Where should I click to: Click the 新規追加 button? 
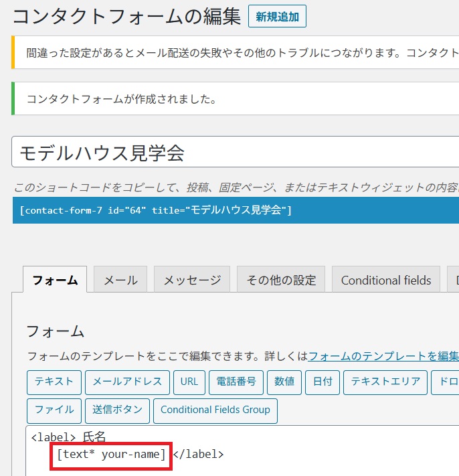pyautogui.click(x=277, y=16)
